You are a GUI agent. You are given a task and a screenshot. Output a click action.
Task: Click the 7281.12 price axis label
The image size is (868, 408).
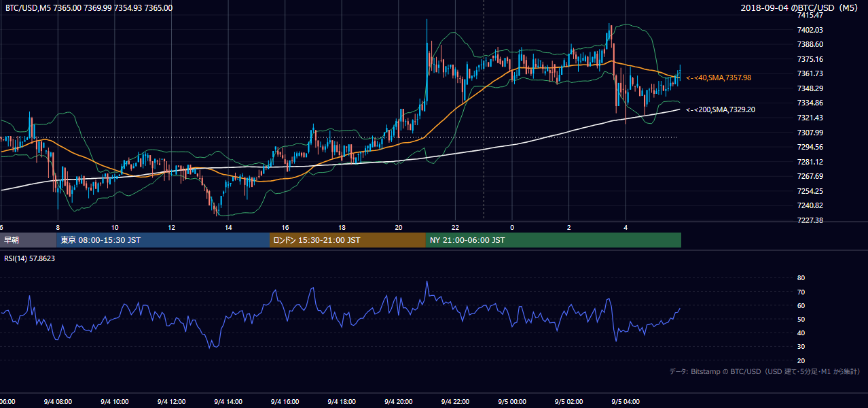[x=810, y=162]
